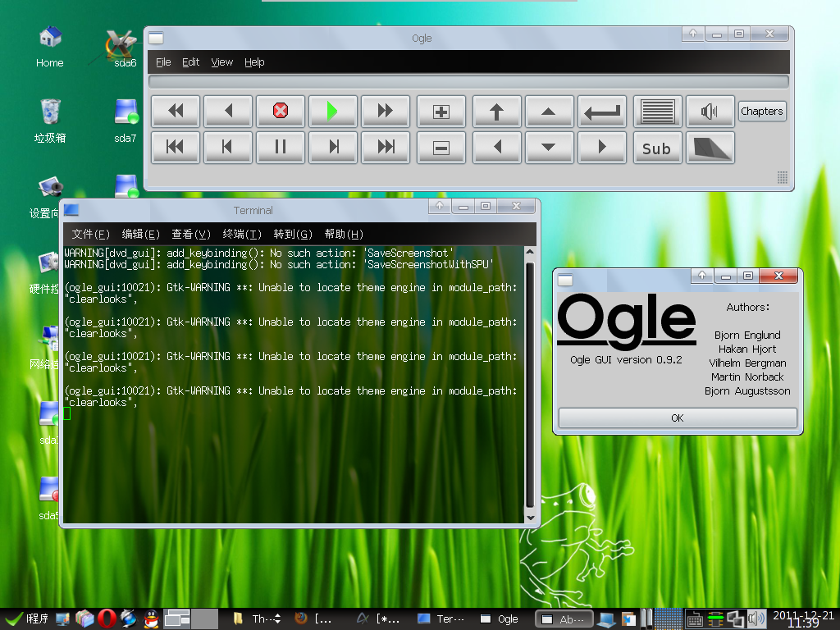Click the Sub subtitles button
840x630 pixels.
point(658,148)
